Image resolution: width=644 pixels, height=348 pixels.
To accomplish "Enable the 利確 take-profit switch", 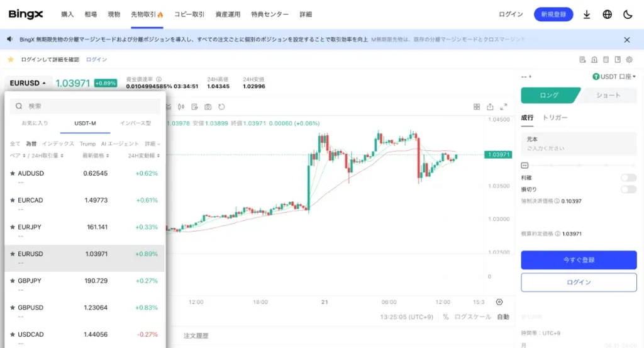I will (628, 177).
